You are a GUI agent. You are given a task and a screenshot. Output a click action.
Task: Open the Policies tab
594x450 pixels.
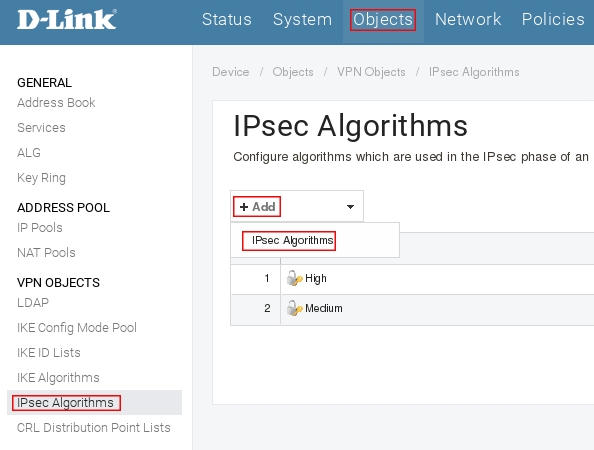[x=553, y=19]
